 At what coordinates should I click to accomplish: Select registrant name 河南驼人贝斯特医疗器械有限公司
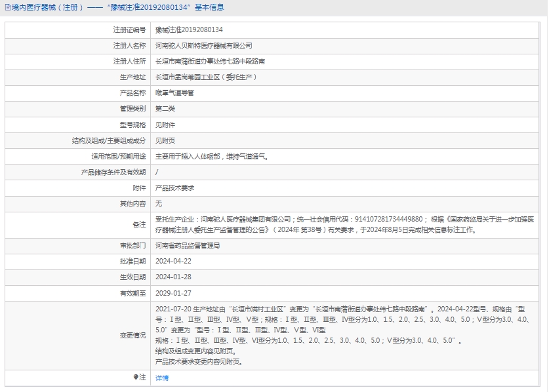click(x=203, y=46)
